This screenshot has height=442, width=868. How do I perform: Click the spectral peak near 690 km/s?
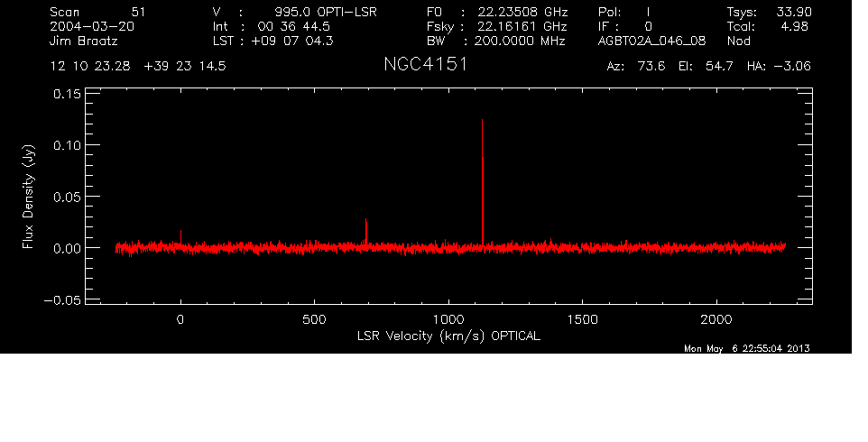[x=365, y=231]
